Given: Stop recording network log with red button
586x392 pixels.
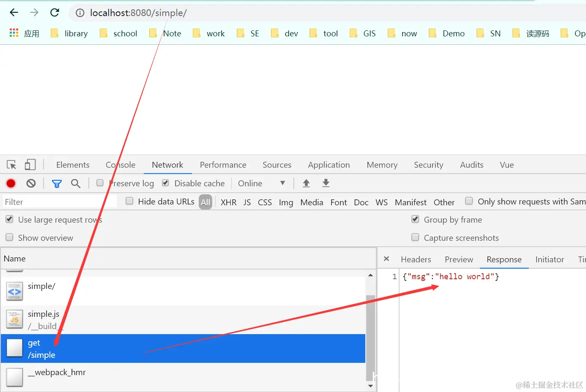Looking at the screenshot, I should pos(11,183).
